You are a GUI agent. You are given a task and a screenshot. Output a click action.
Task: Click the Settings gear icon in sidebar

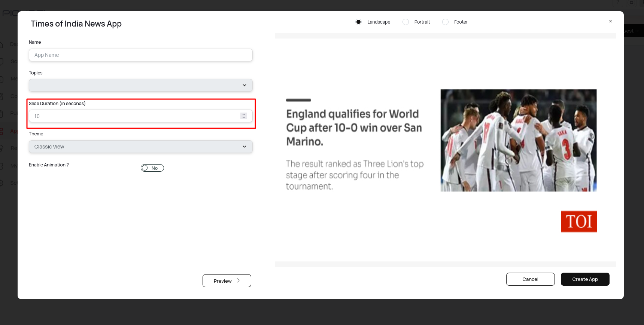point(1,183)
